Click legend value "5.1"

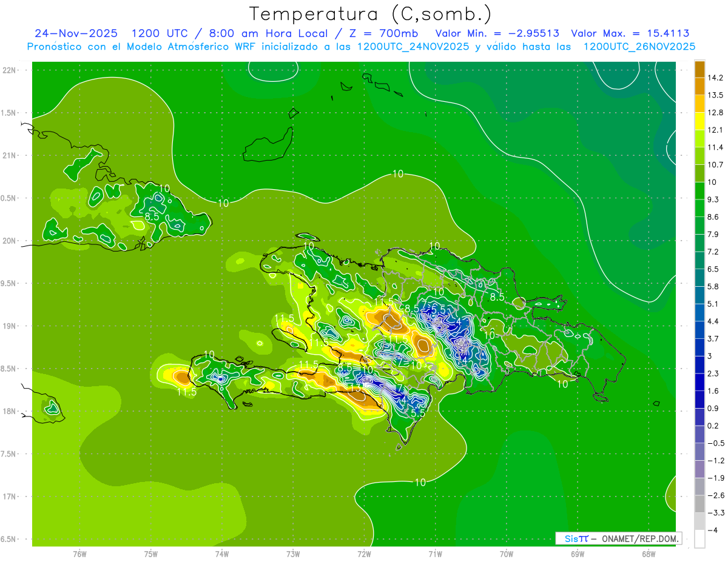713,304
